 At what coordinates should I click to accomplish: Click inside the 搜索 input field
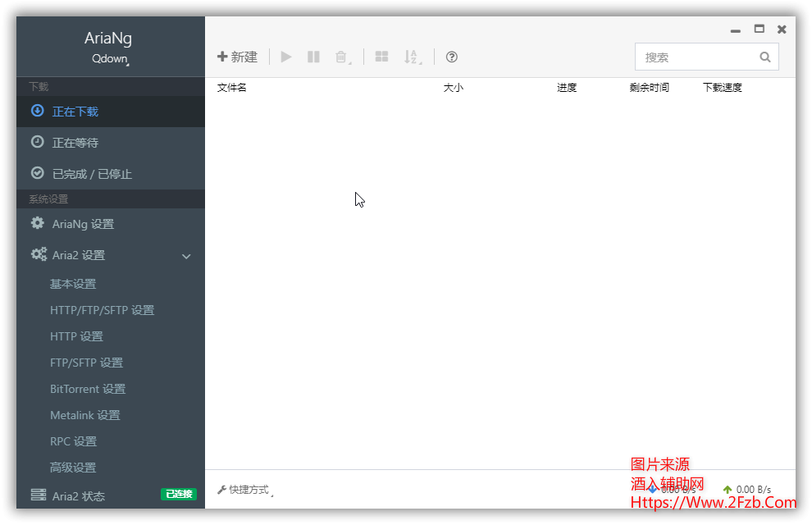(x=697, y=57)
